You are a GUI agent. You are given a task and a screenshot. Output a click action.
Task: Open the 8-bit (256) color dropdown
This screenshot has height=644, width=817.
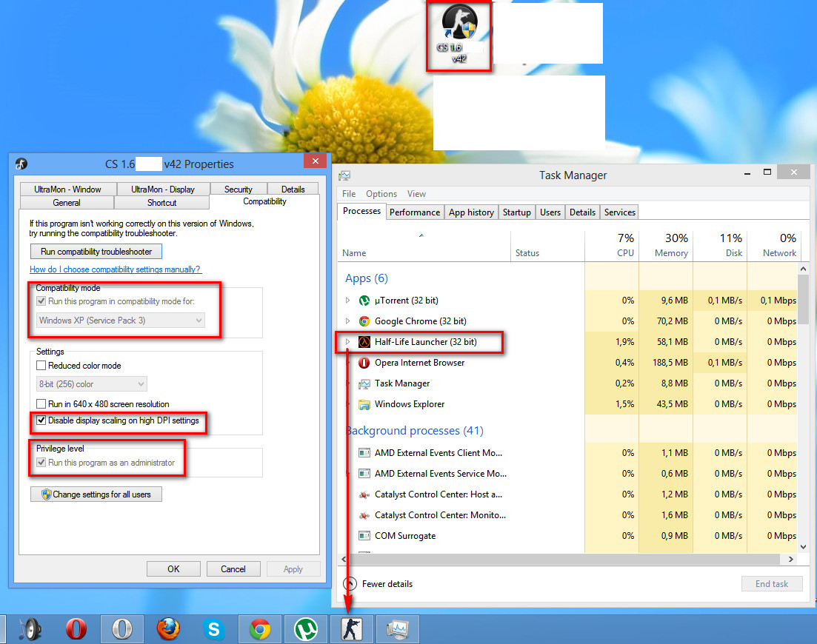[x=91, y=384]
